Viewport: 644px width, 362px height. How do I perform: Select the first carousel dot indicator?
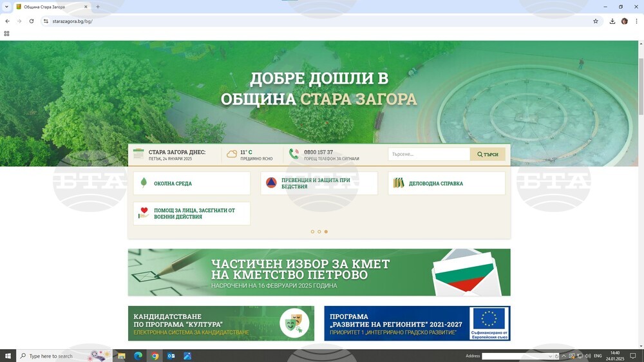point(312,232)
